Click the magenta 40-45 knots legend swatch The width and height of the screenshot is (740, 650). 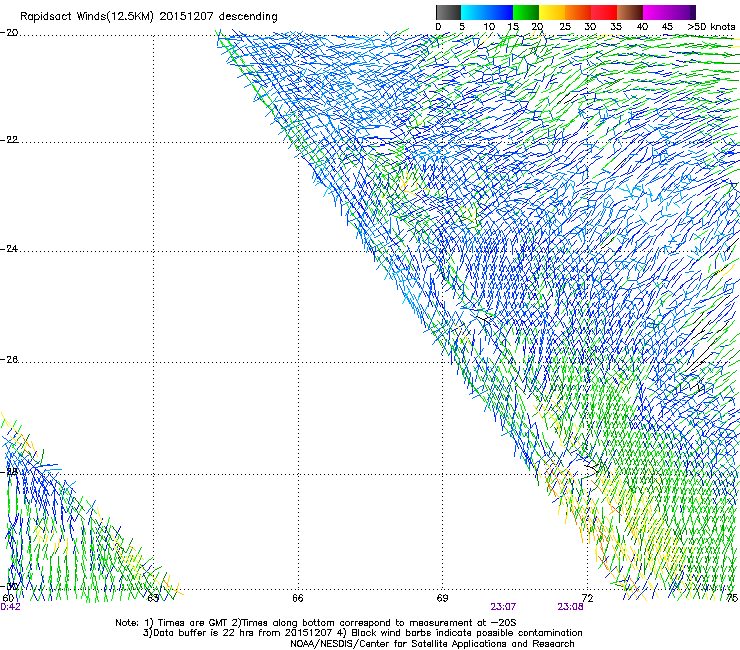click(x=656, y=12)
